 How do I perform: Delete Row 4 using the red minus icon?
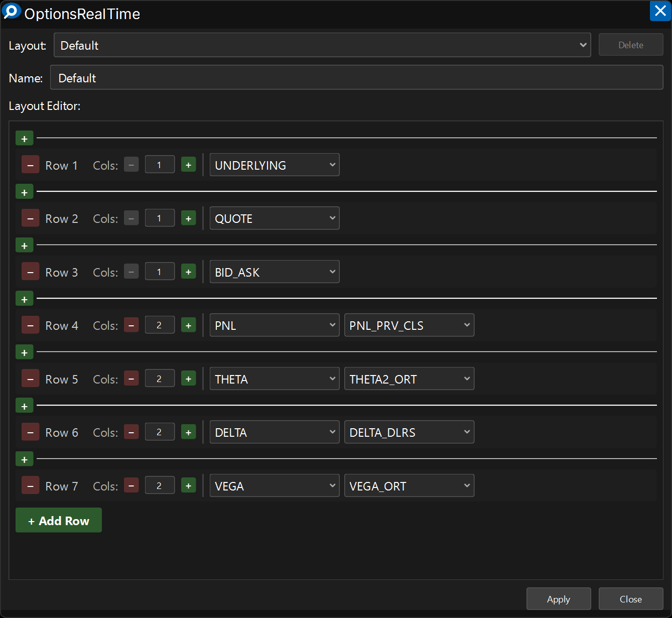[x=30, y=325]
